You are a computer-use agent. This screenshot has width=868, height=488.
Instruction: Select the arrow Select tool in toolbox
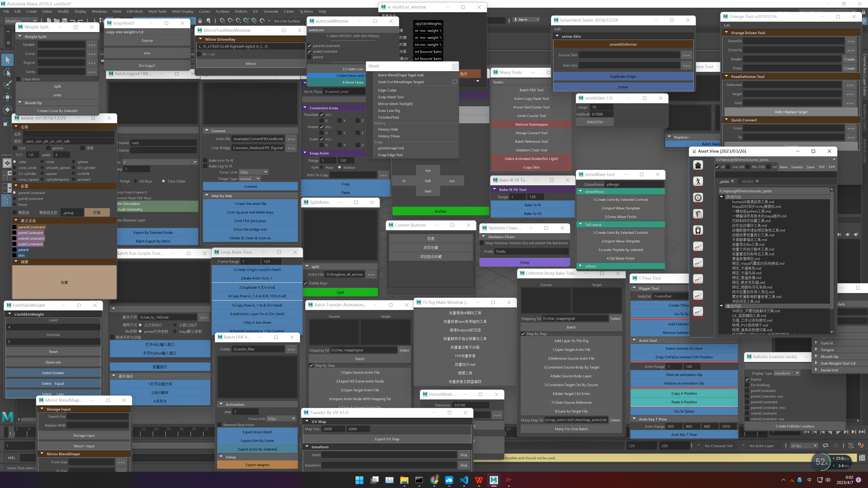coord(7,60)
